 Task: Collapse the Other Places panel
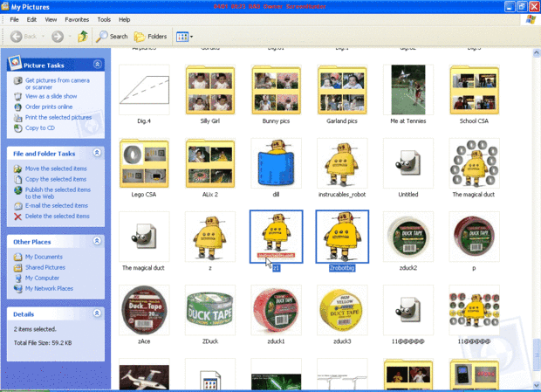[x=98, y=241]
